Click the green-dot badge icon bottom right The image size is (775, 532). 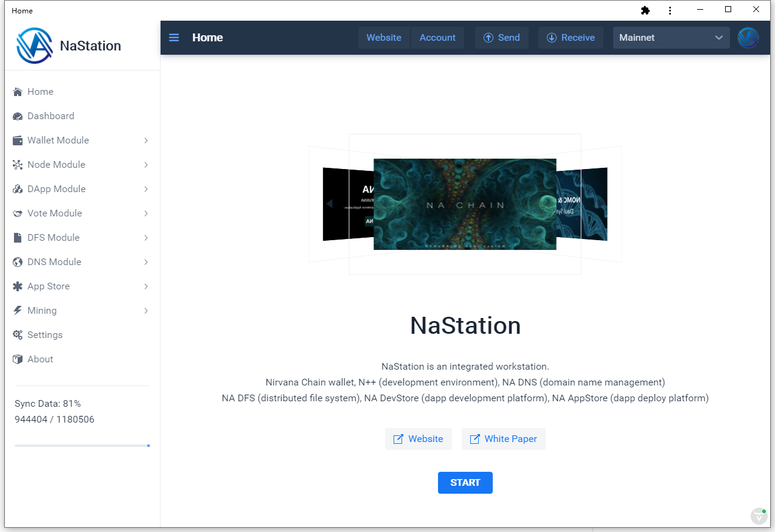click(759, 516)
